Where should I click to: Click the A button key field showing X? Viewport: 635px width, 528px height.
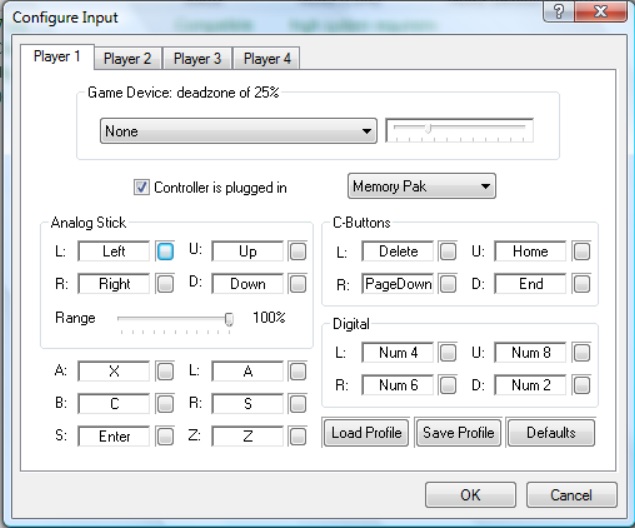(114, 371)
